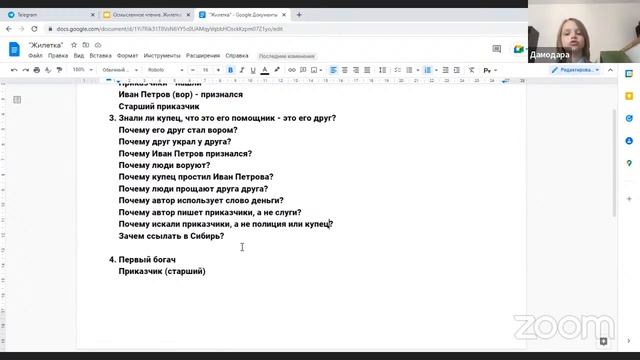Viewport: 640px width, 360px height.
Task: Open the input tools dropdown
Action: point(490,70)
